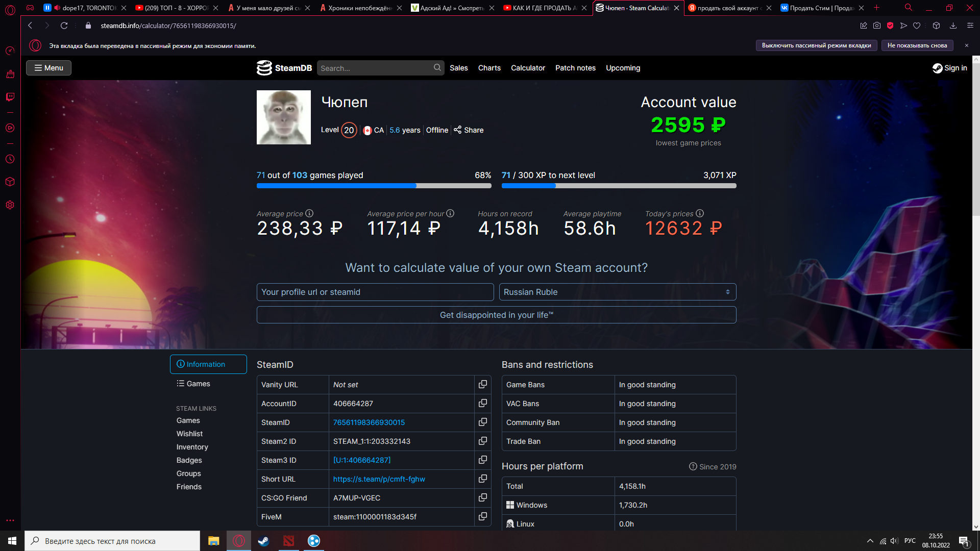
Task: Open Friends under Steam Links
Action: 189,487
